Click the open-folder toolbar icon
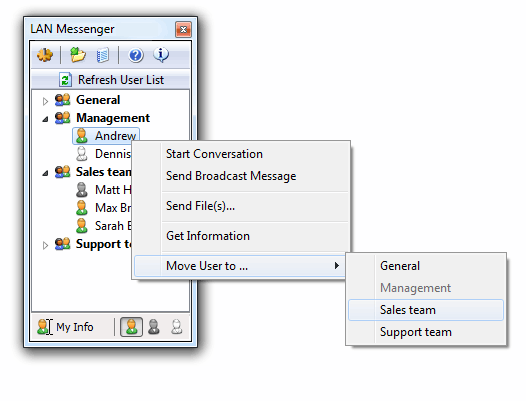The width and height of the screenshot is (526, 401). (77, 55)
